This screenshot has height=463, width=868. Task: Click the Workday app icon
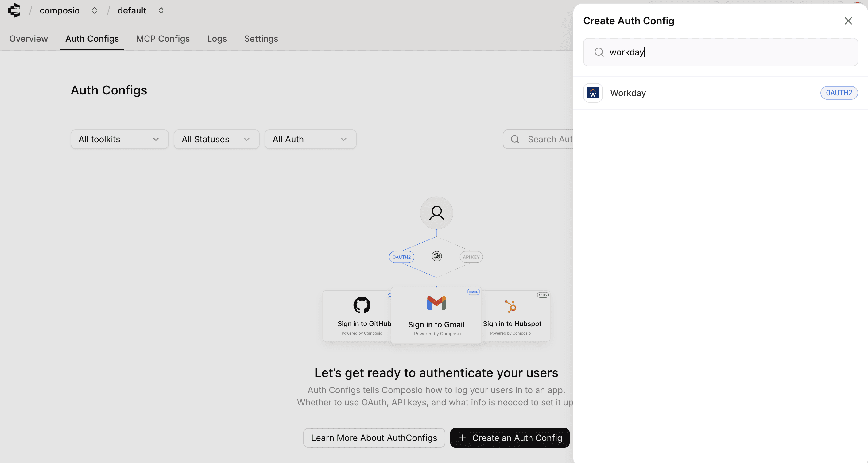(593, 93)
